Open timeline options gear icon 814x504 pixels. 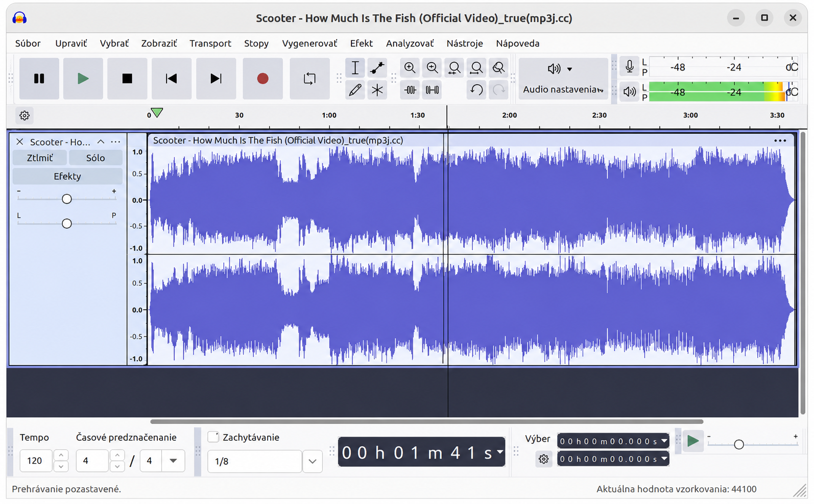coord(25,115)
